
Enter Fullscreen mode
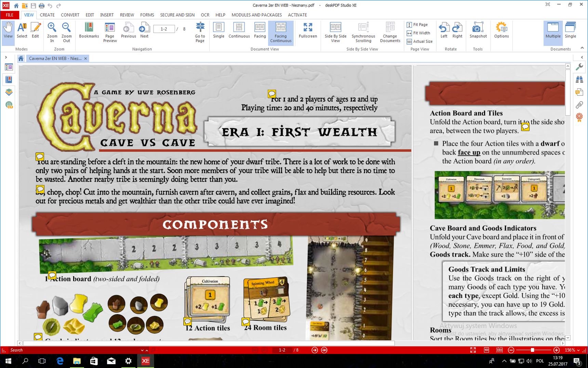point(308,31)
